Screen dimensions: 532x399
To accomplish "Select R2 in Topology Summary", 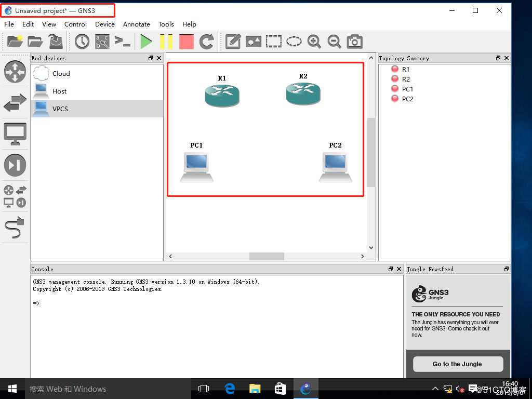I will click(x=405, y=79).
